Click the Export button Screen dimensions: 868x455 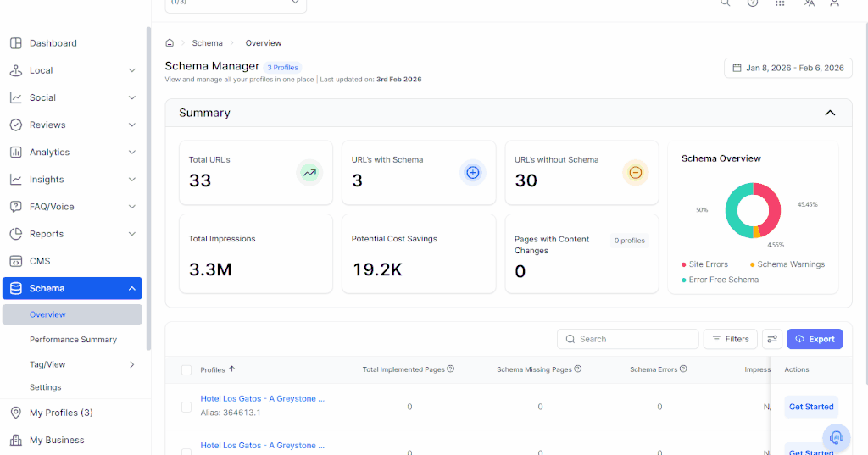tap(815, 339)
